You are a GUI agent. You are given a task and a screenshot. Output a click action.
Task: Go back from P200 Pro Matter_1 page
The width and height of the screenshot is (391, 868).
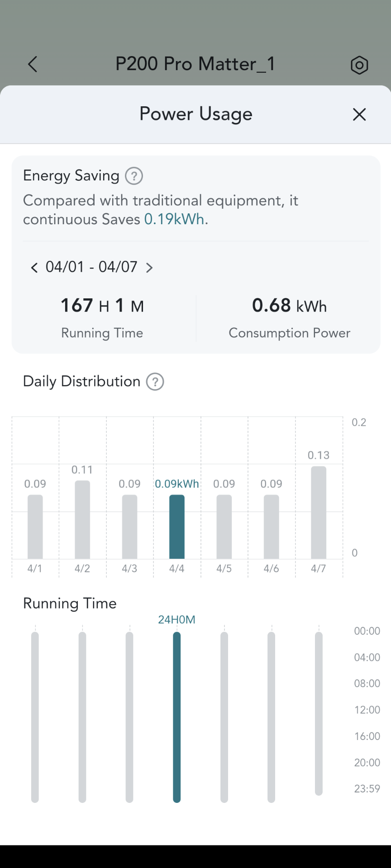click(33, 65)
